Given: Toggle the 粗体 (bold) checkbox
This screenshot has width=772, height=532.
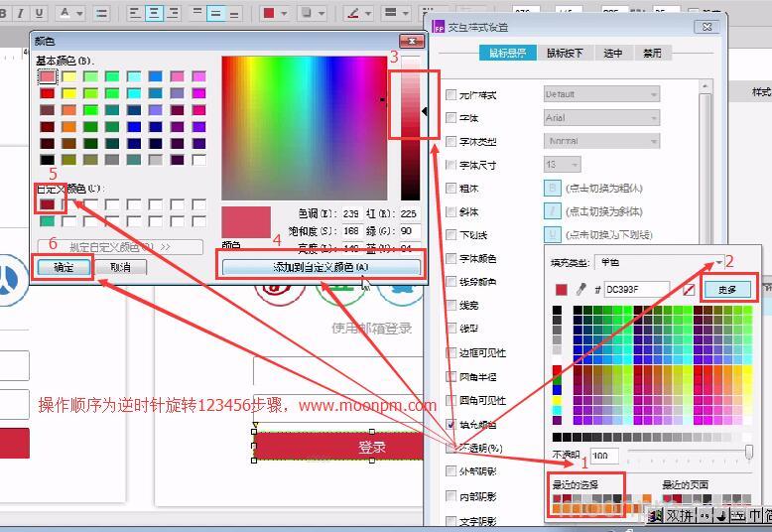Looking at the screenshot, I should pos(452,189).
